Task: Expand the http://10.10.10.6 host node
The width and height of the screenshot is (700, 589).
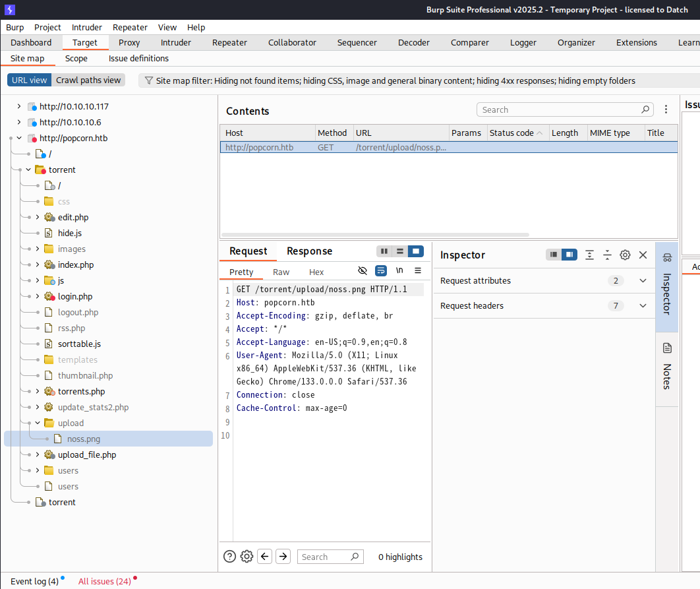Action: click(18, 122)
